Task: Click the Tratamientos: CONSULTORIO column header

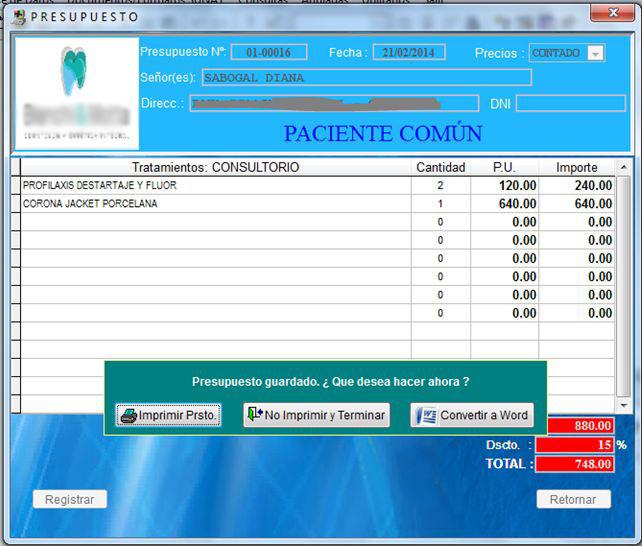Action: coord(216,167)
